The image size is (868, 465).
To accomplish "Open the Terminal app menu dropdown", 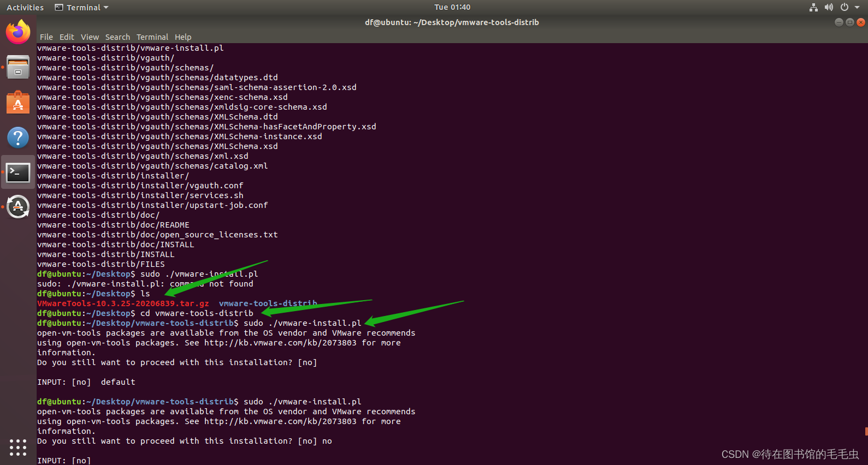I will coord(82,7).
